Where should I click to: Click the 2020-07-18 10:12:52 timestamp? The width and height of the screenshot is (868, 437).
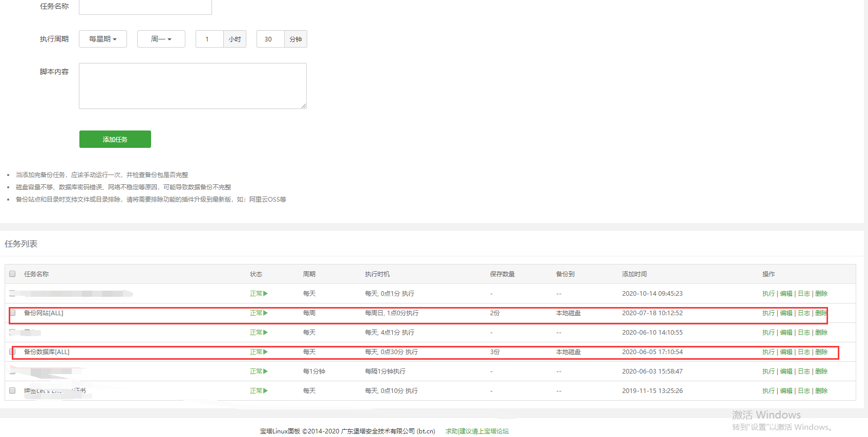coord(652,313)
